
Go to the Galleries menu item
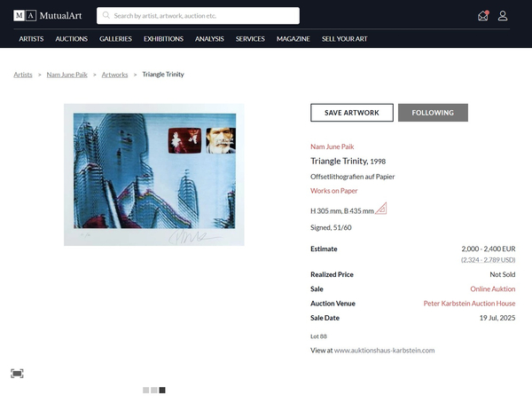[x=115, y=39]
